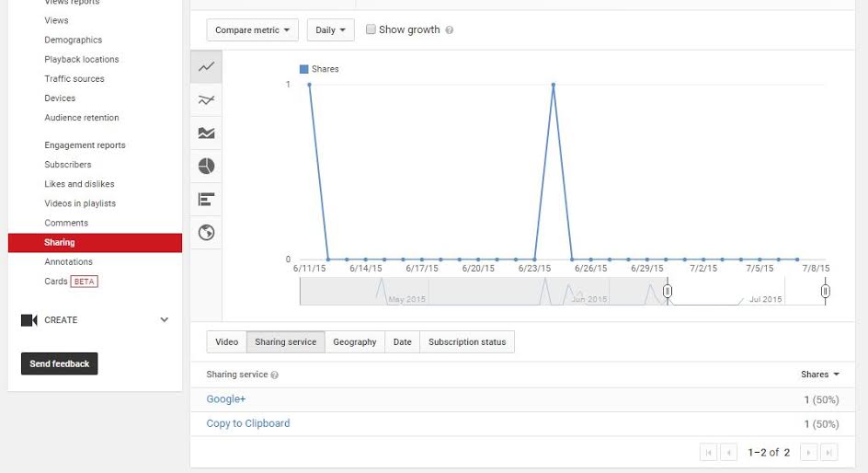Viewport: 868px width, 473px height.
Task: Go to next page arrow in pagination
Action: [809, 453]
